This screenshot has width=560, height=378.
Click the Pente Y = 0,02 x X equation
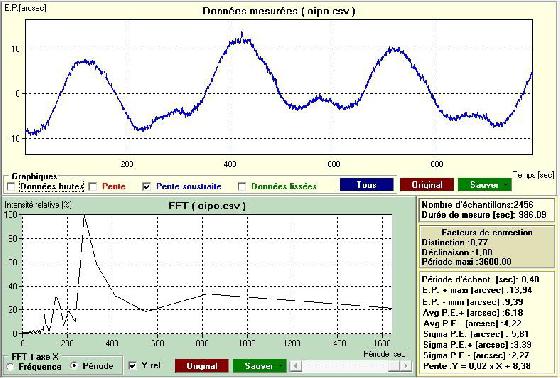pos(477,366)
